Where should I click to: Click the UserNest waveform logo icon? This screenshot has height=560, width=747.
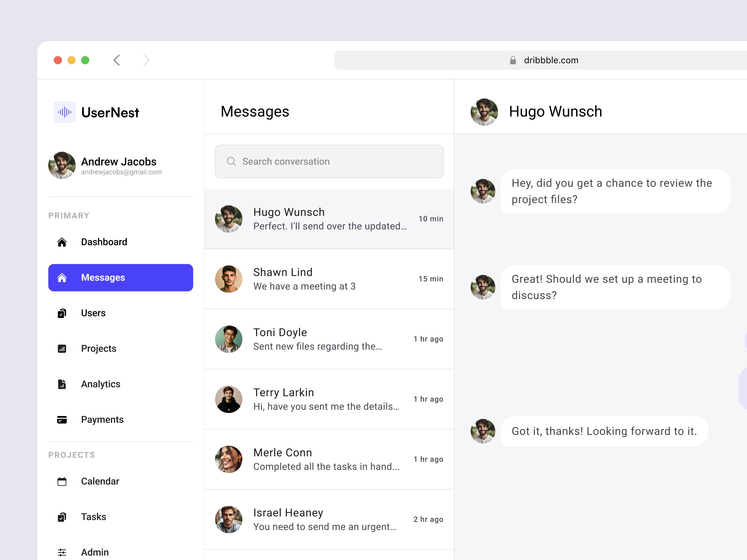click(x=64, y=112)
